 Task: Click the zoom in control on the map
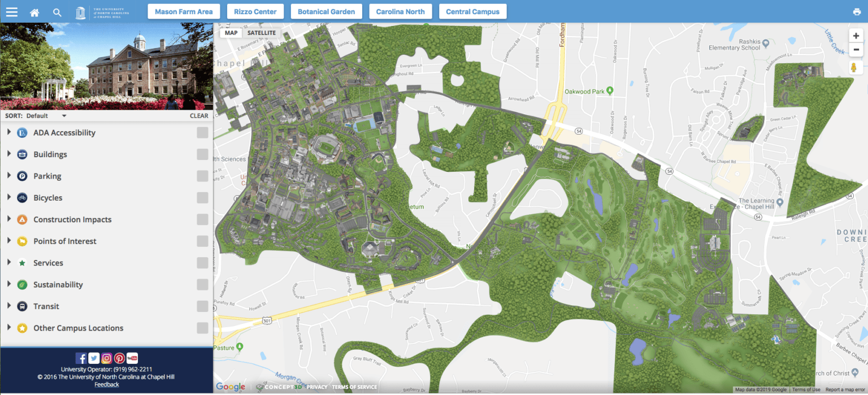(x=856, y=35)
